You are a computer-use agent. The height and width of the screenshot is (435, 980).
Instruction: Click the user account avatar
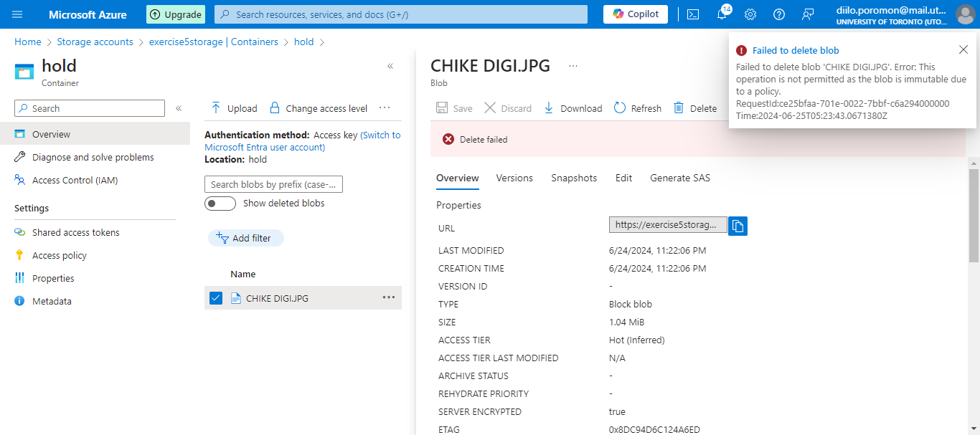965,14
